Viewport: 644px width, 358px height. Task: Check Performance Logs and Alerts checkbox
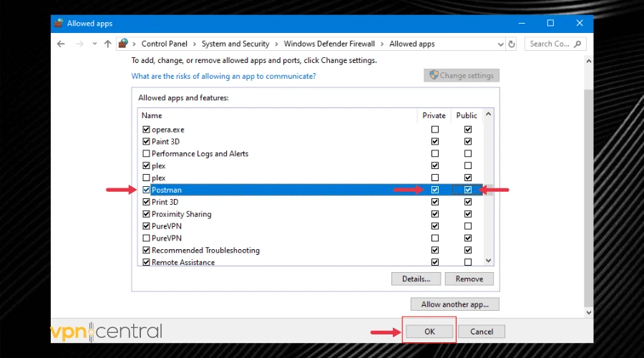point(146,154)
